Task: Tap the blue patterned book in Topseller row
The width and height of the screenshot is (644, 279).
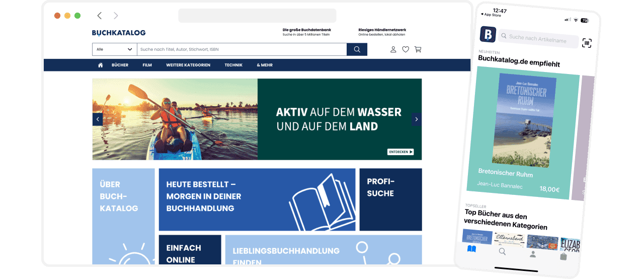Action: coord(542,242)
